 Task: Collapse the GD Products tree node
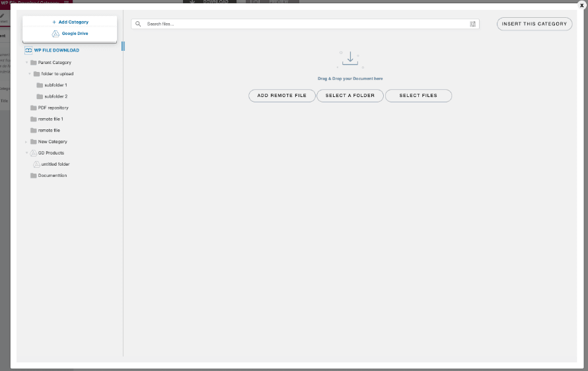click(x=26, y=153)
